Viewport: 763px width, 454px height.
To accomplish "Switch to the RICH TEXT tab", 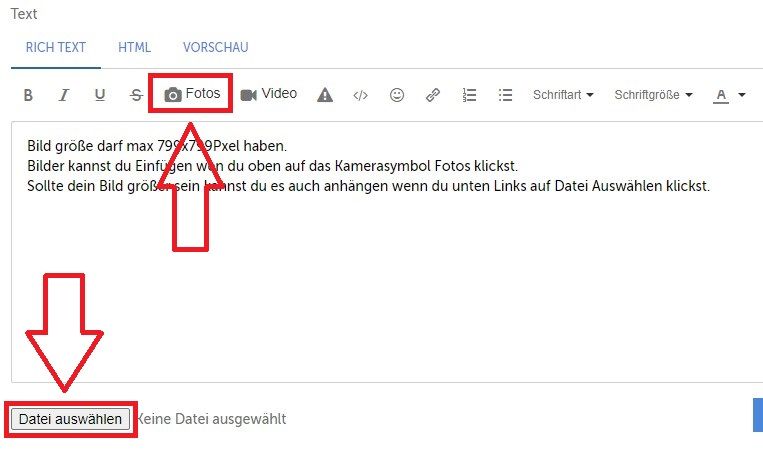I will point(56,47).
